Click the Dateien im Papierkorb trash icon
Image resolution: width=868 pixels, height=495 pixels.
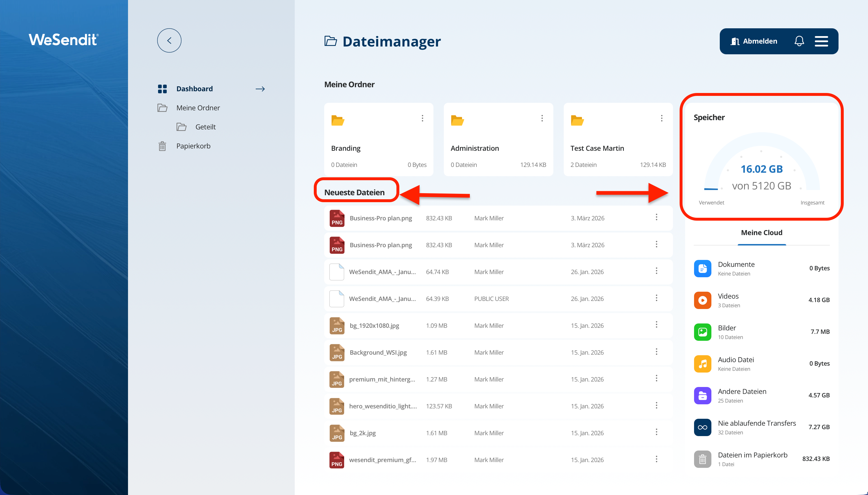click(x=702, y=459)
